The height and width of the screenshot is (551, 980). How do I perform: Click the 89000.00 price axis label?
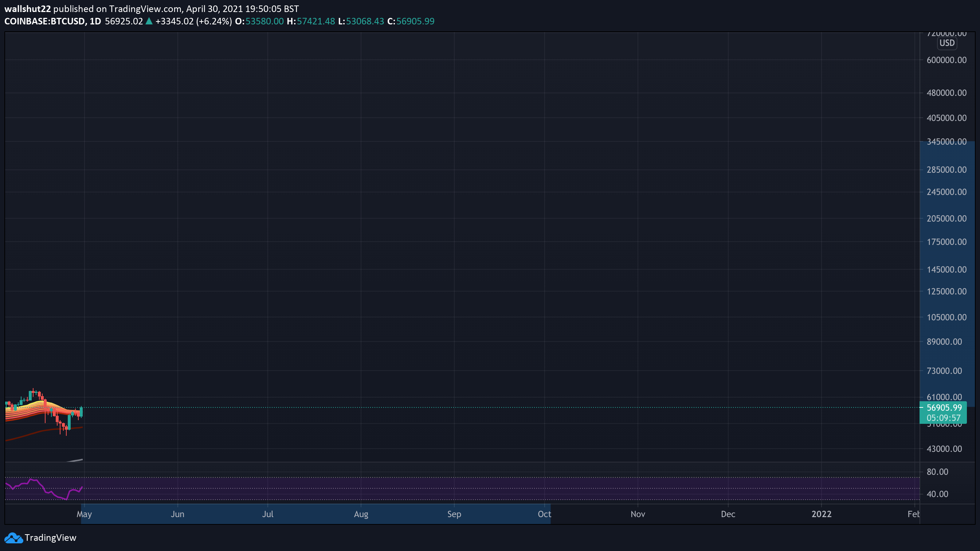click(x=944, y=342)
